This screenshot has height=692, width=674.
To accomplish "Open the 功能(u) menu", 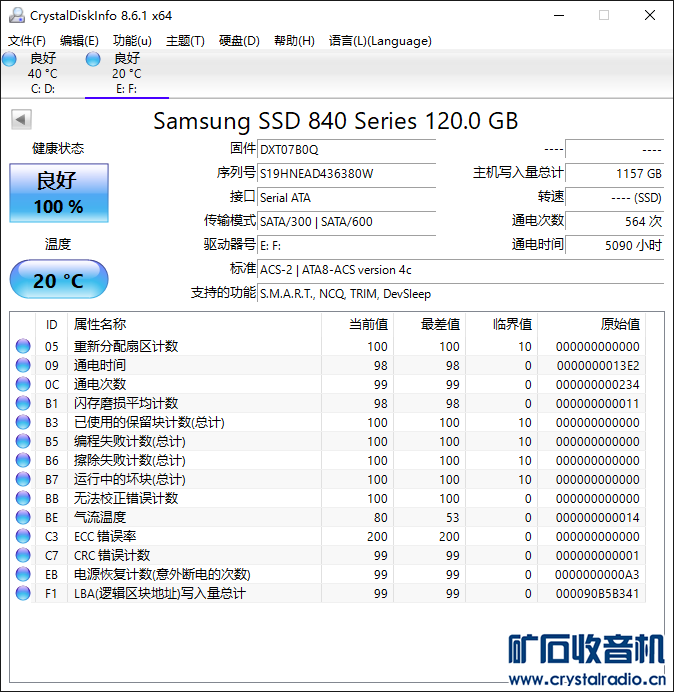I will pos(132,41).
